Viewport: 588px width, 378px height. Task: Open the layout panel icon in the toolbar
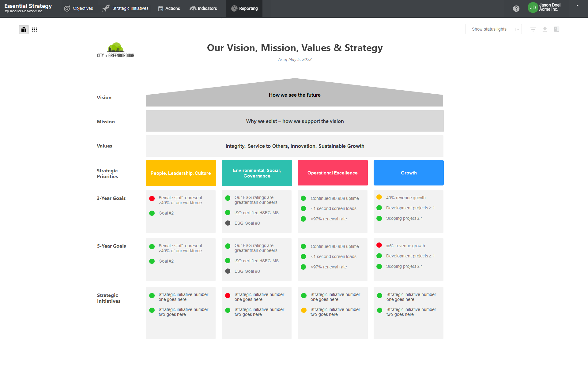point(557,29)
